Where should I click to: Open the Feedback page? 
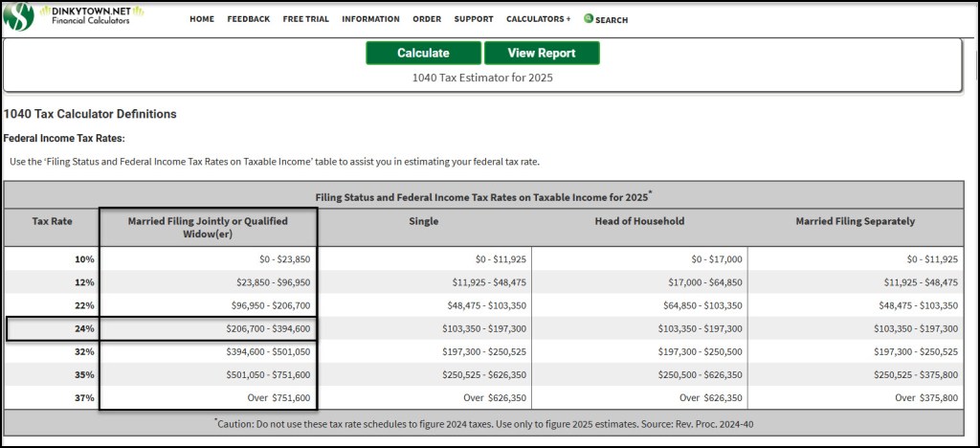248,19
